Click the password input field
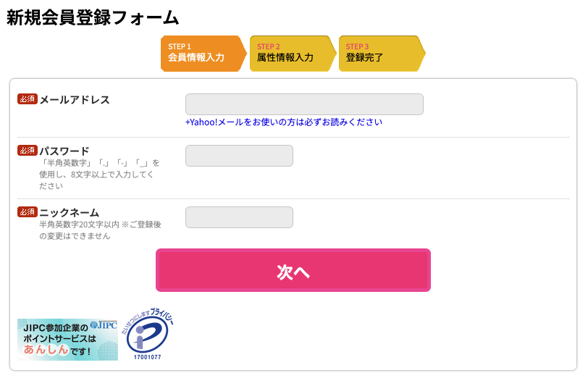588x373 pixels. click(239, 156)
